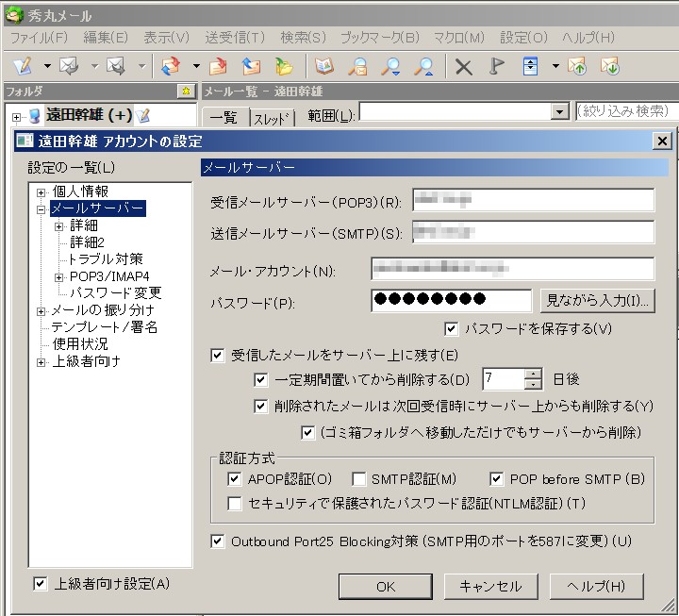679x616 pixels.
Task: Click the find next magnifier icon
Action: click(x=390, y=66)
